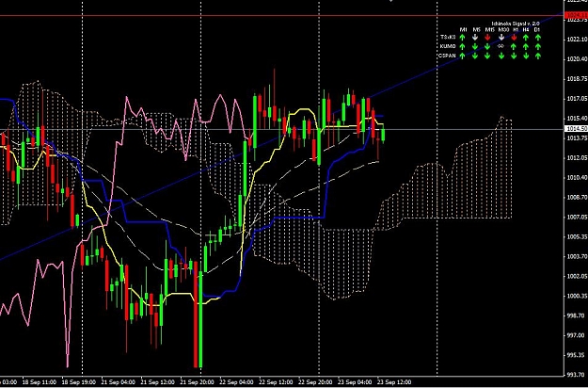Click the TS/KS row label
Screen dimensions: 588x388
(448, 37)
